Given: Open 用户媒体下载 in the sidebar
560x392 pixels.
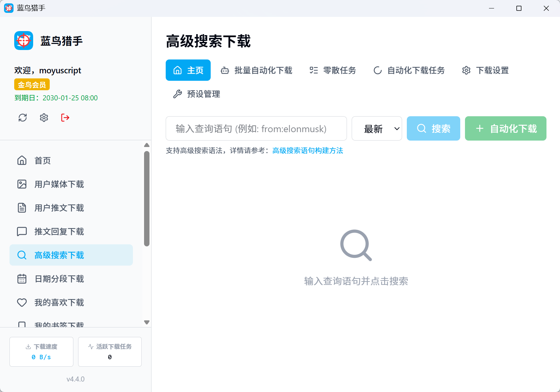Looking at the screenshot, I should (59, 184).
